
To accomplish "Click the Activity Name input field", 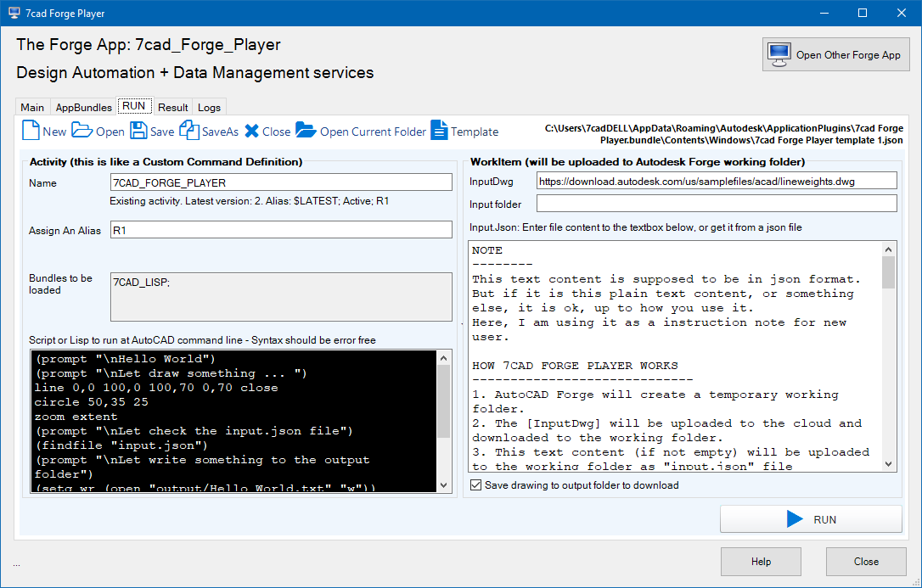I will tap(281, 182).
